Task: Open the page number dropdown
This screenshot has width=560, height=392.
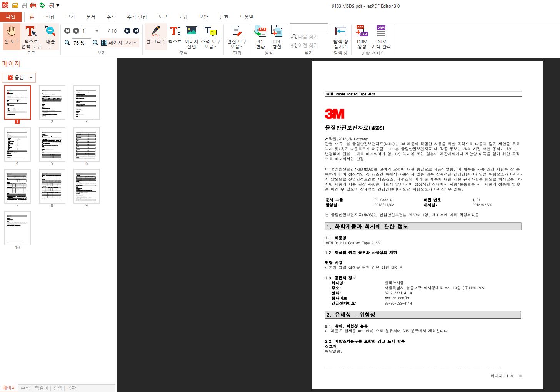Action: 97,31
